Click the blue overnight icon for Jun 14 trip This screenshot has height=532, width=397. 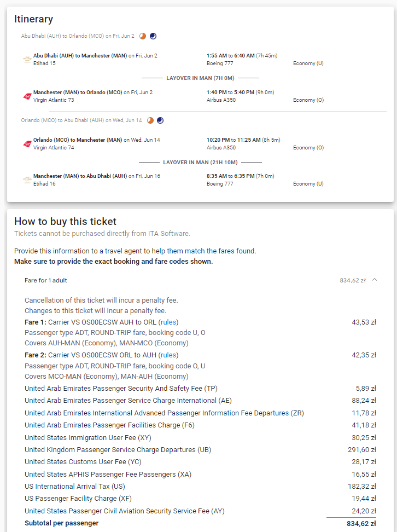(x=160, y=120)
